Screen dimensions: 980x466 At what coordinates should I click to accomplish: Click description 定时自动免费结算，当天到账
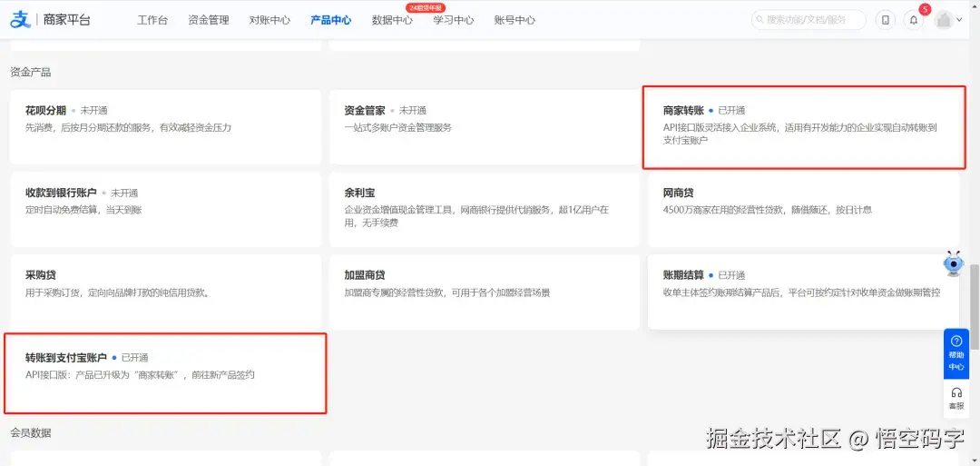click(x=83, y=210)
